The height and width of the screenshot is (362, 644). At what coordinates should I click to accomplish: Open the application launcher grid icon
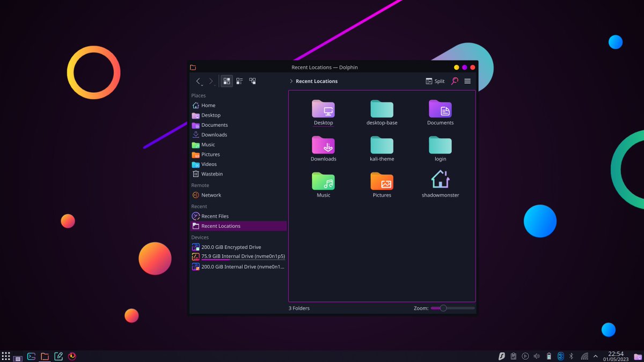click(x=6, y=356)
